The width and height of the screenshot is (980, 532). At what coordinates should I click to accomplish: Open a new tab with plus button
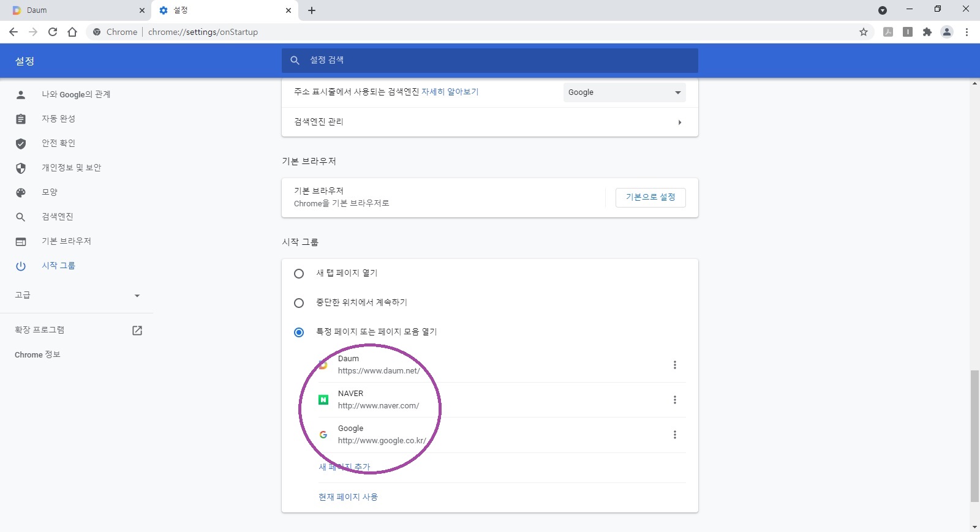pyautogui.click(x=312, y=10)
